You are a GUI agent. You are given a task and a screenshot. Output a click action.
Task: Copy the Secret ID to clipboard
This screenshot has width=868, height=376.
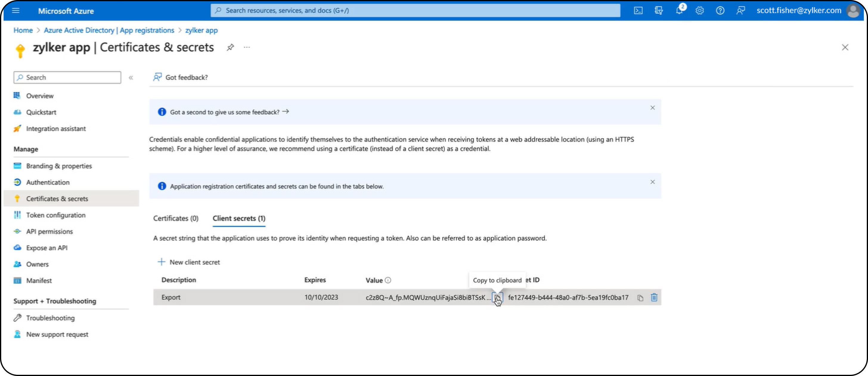click(640, 298)
